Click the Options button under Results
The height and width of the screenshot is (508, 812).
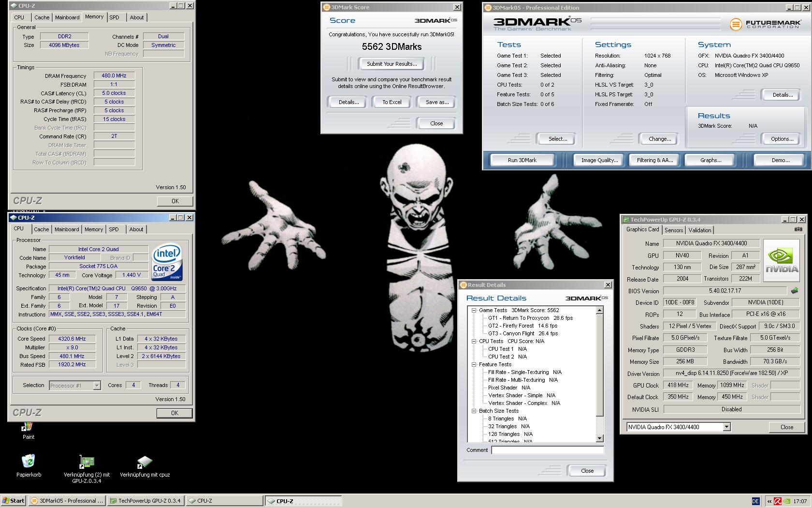click(782, 139)
